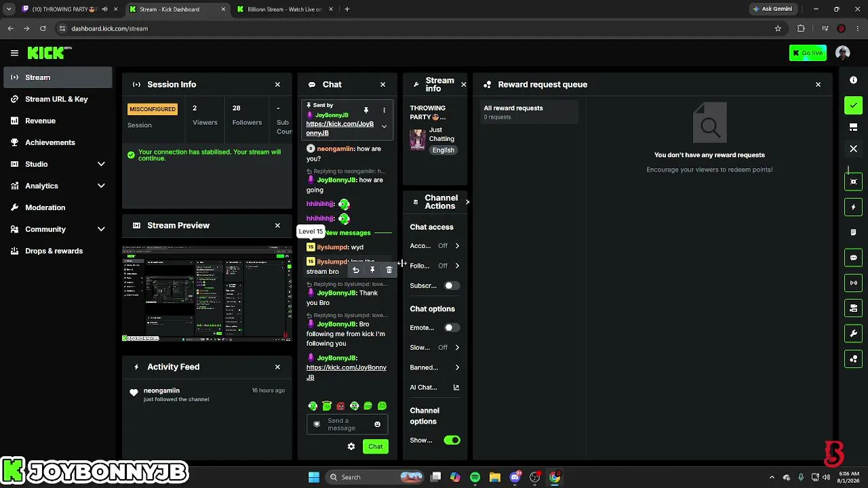Open File Explorer from the taskbar
868x488 pixels.
(495, 477)
